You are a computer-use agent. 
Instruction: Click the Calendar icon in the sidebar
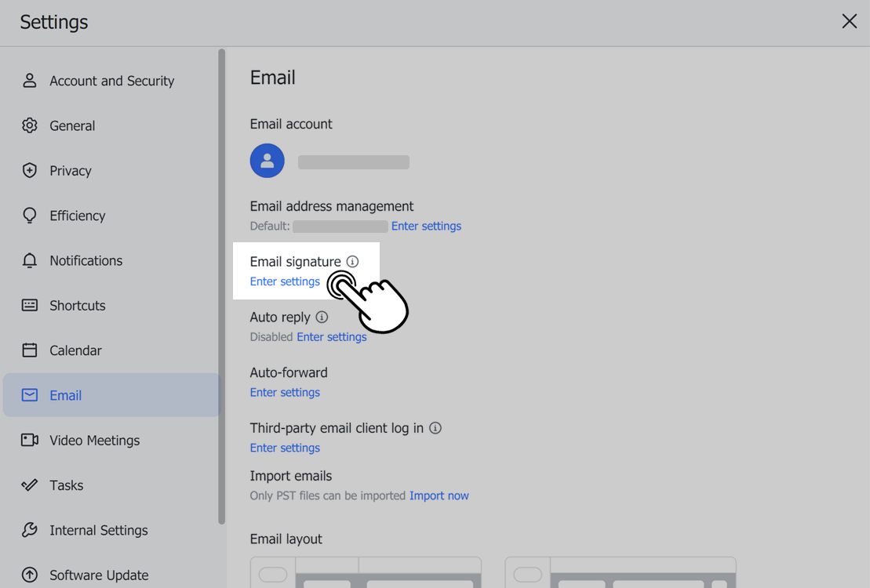coord(29,350)
